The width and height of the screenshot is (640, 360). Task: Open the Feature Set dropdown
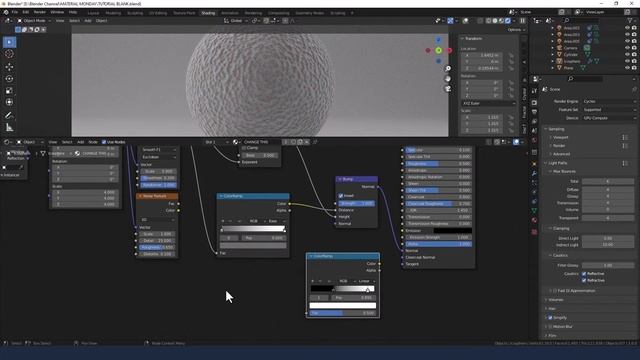[x=609, y=109]
